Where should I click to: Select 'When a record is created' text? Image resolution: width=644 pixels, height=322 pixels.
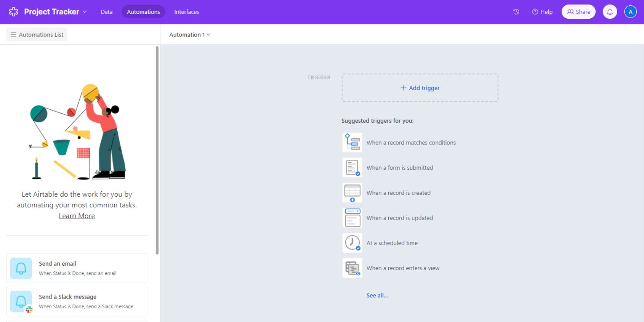[x=399, y=193]
